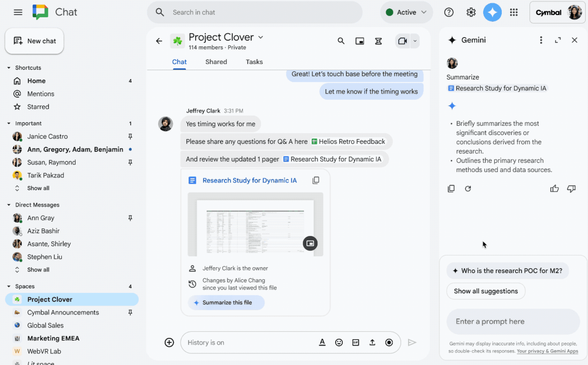Expand the Gemini panel to full size
Image resolution: width=588 pixels, height=365 pixels.
(x=558, y=40)
